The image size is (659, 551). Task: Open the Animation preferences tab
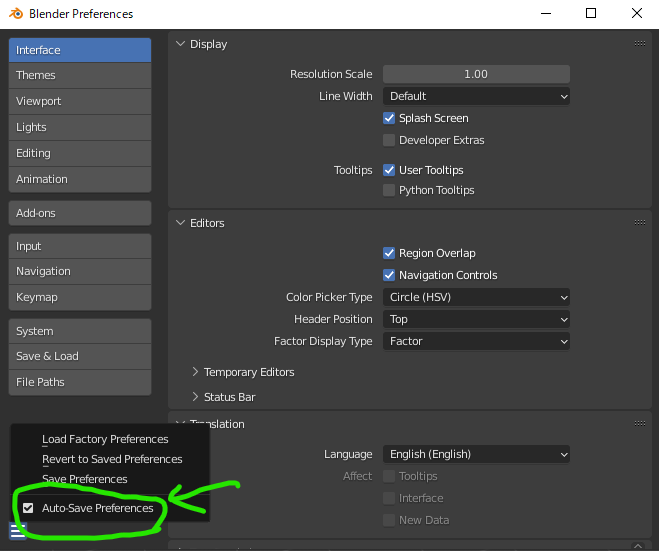point(80,179)
